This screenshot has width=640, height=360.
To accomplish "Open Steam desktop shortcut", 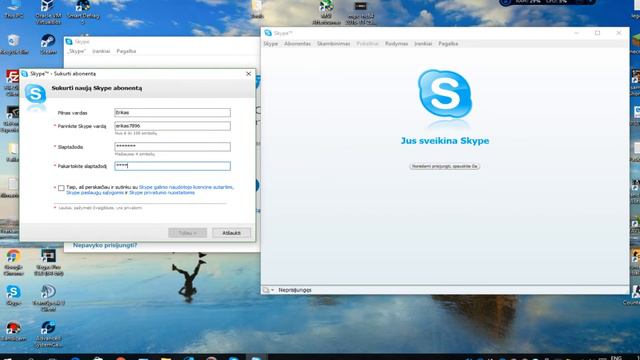I will point(48,44).
